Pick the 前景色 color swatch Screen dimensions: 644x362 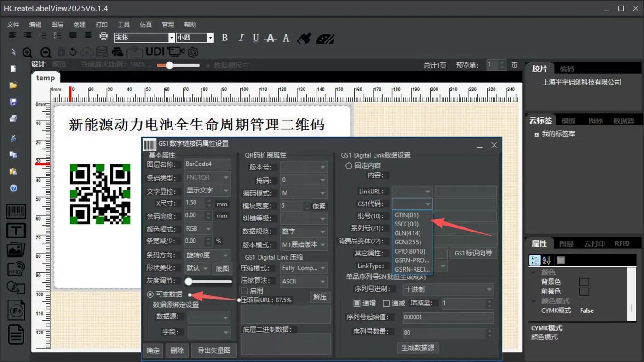(584, 291)
